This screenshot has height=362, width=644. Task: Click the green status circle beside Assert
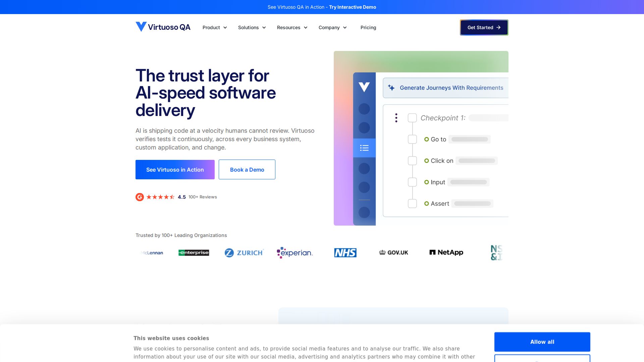(x=427, y=204)
